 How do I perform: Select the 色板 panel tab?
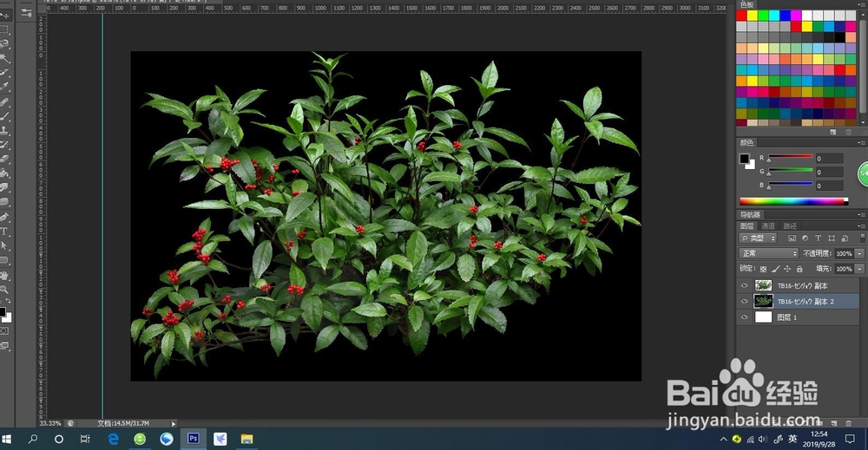coord(746,3)
